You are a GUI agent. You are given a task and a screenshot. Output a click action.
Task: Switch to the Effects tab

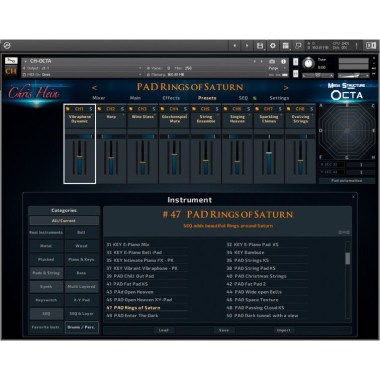point(171,98)
